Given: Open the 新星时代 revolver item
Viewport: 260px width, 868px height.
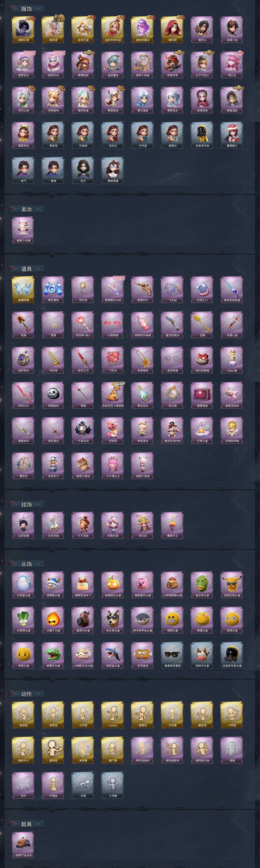Looking at the screenshot, I should click(x=143, y=289).
